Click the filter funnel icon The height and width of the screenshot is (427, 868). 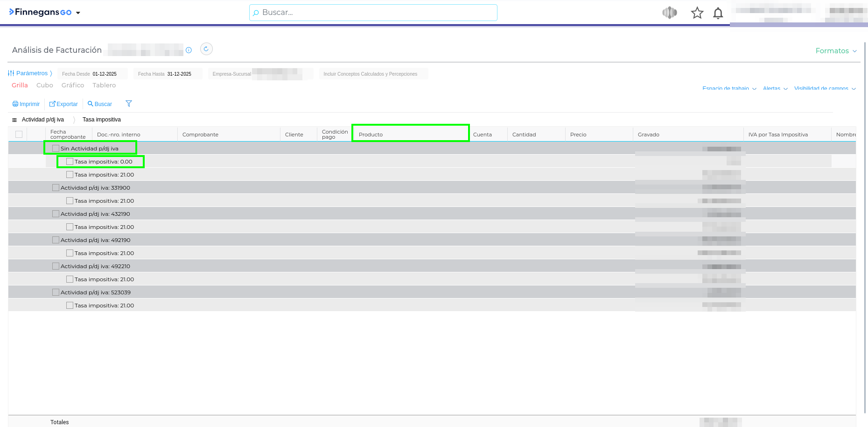click(x=129, y=104)
